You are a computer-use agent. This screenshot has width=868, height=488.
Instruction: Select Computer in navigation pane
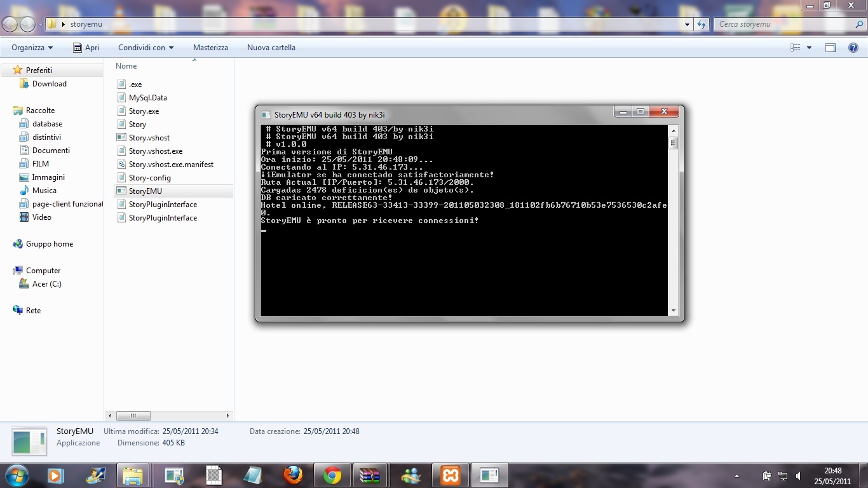coord(43,271)
